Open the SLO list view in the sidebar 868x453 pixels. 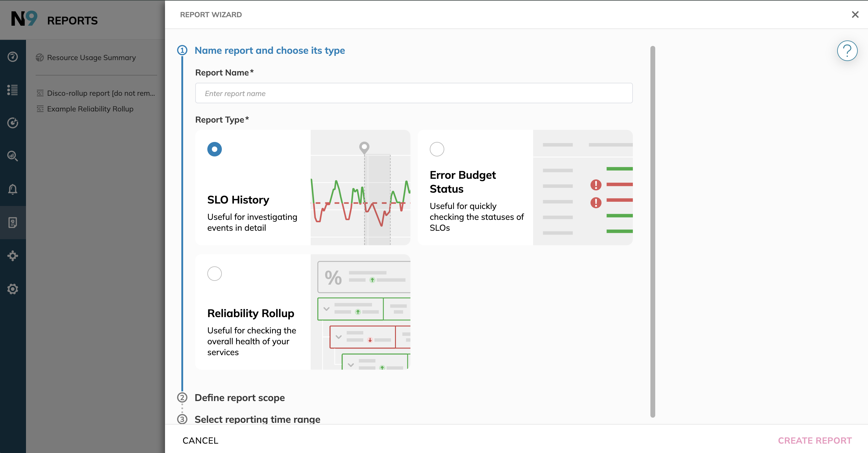13,90
